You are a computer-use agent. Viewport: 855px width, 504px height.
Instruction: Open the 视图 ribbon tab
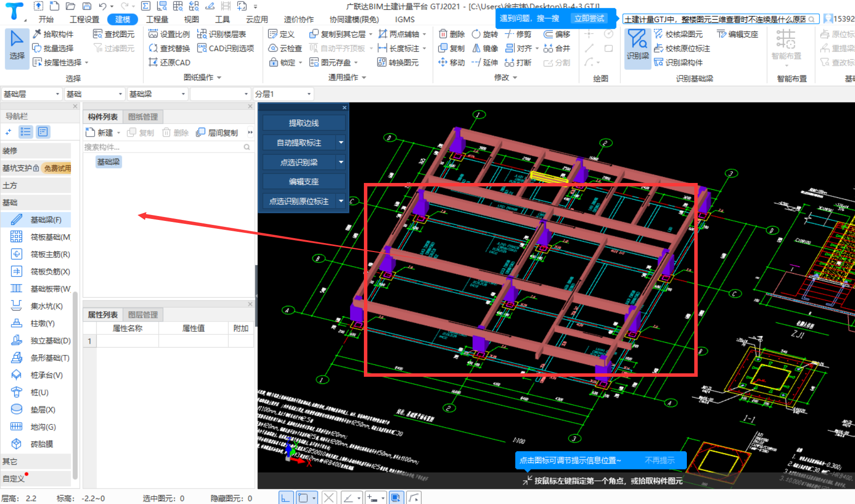point(191,19)
